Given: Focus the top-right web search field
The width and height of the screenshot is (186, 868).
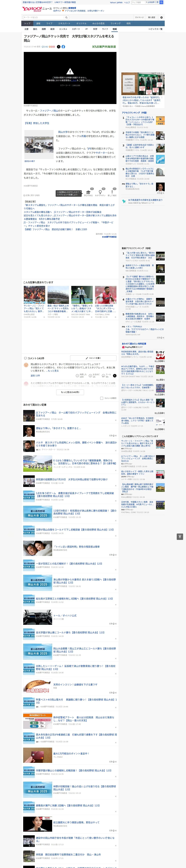Looking at the screenshot, I should (x=138, y=2).
